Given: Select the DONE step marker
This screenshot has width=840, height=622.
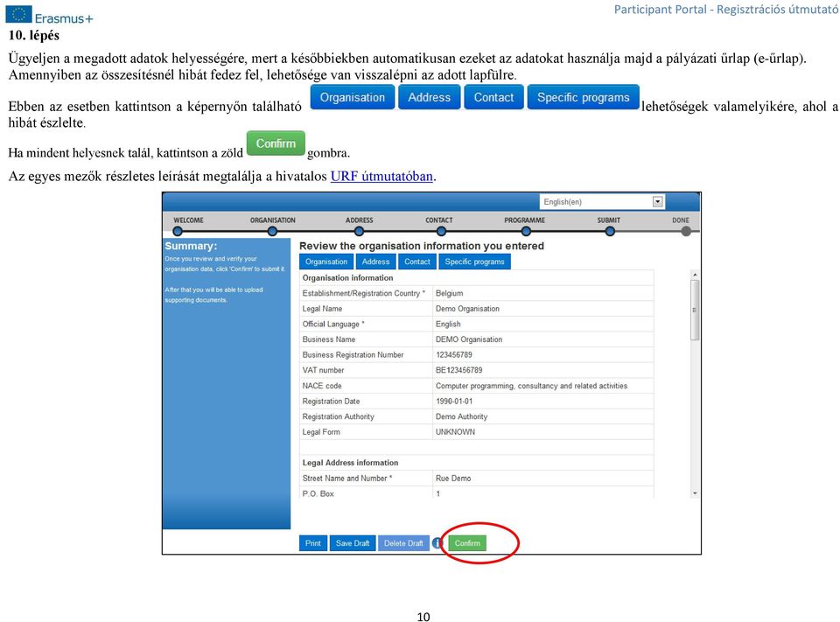Looking at the screenshot, I should pos(686,232).
